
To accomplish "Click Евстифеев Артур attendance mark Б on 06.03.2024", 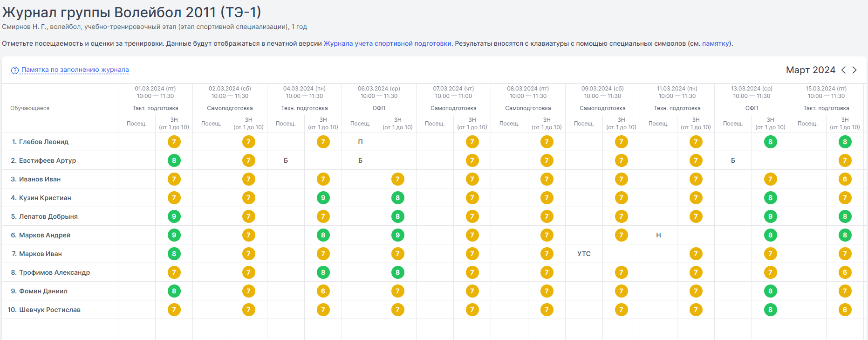I will (361, 160).
